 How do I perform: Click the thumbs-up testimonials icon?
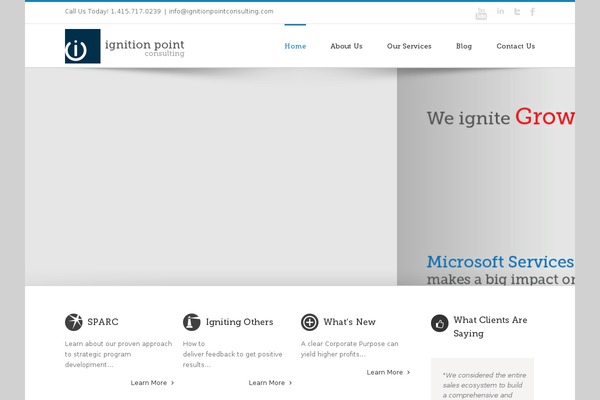pos(439,323)
